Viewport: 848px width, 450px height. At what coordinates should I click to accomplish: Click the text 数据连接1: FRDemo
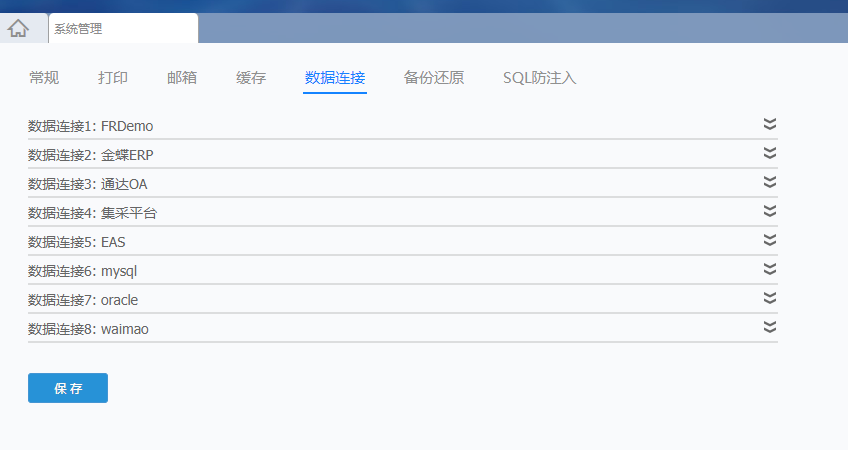point(90,126)
